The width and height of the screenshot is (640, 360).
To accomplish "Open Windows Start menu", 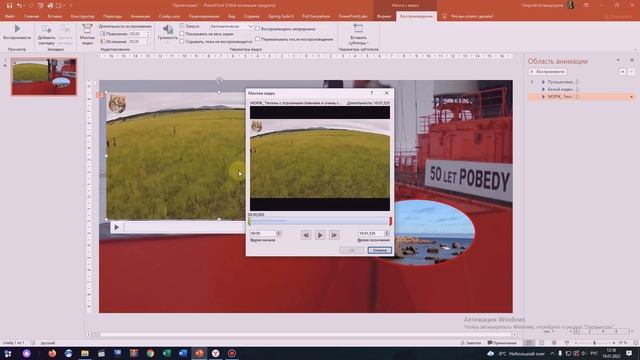I will pyautogui.click(x=8, y=353).
